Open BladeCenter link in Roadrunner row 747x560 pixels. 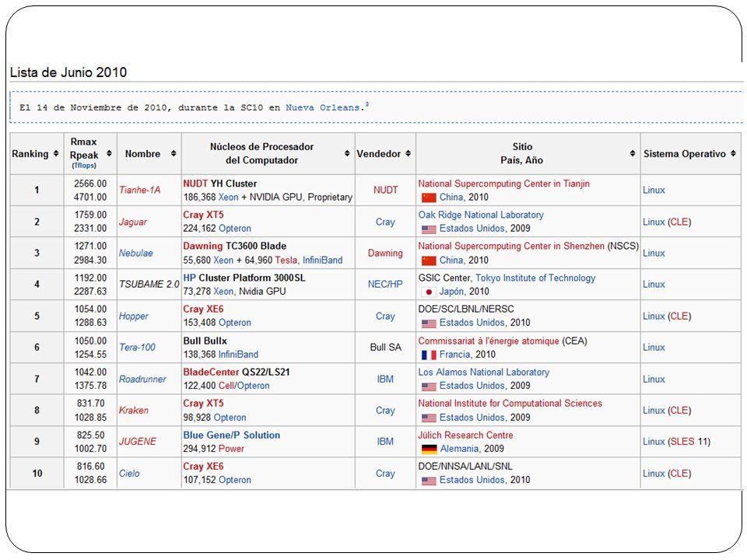pos(211,373)
